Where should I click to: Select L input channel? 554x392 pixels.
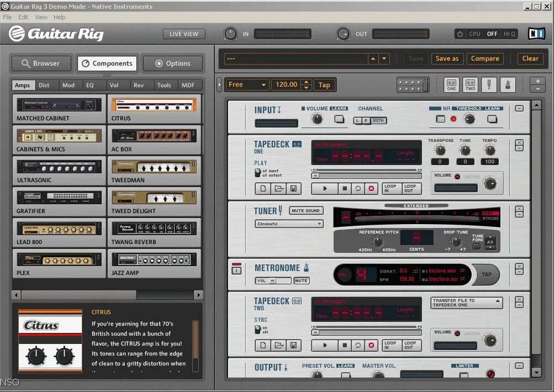click(357, 121)
